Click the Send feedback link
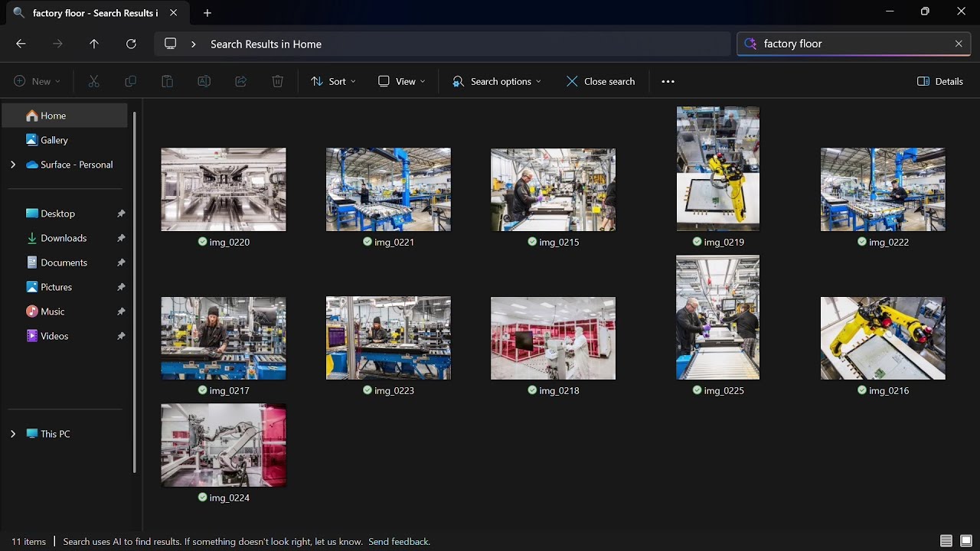980x551 pixels. 399,542
